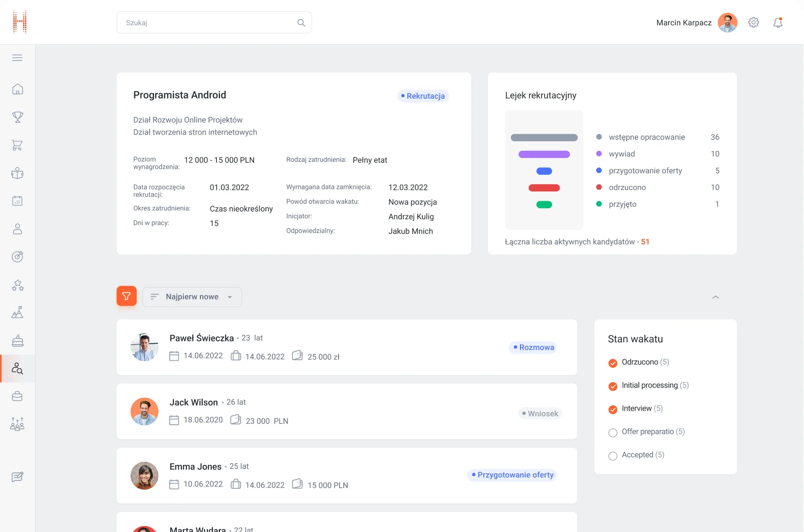Check the Accepted status filter

[613, 456]
